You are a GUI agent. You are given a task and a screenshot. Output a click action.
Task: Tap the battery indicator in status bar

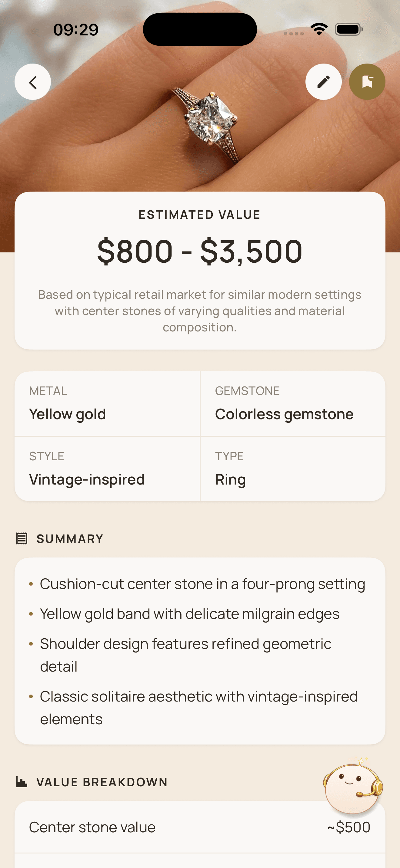349,29
